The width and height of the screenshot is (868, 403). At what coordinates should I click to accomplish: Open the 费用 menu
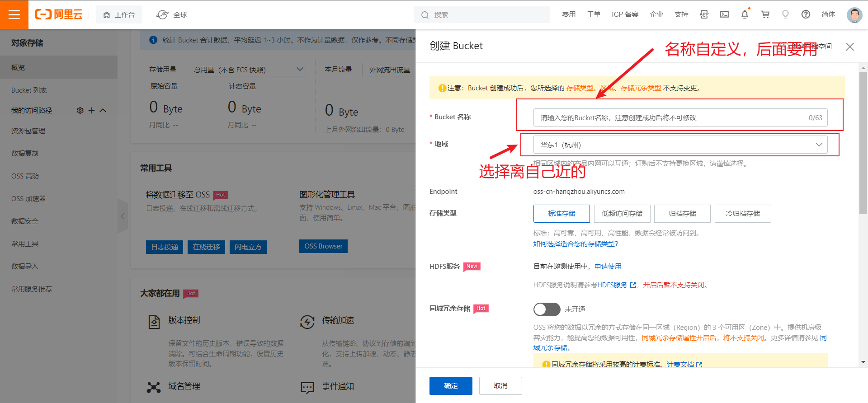coord(569,14)
